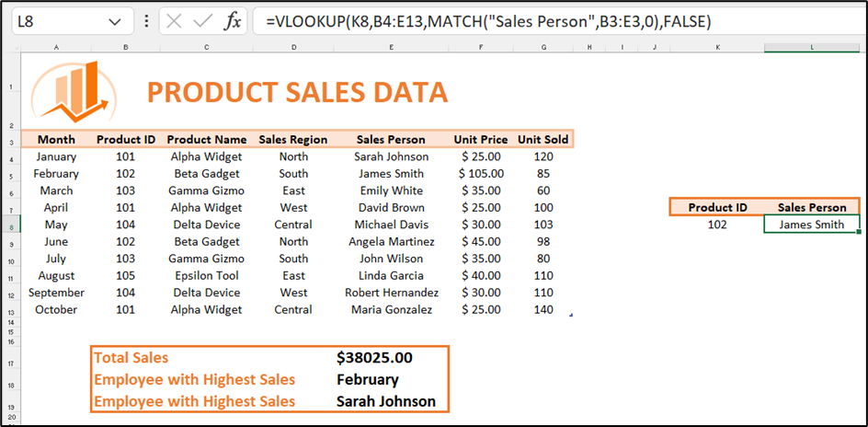Click the orange bar chart logo
The image size is (868, 427).
(x=72, y=90)
